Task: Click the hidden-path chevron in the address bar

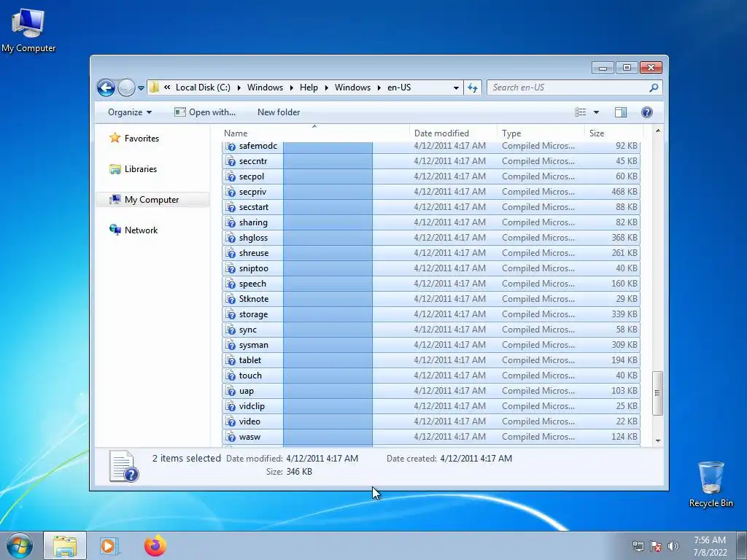Action: click(x=167, y=87)
